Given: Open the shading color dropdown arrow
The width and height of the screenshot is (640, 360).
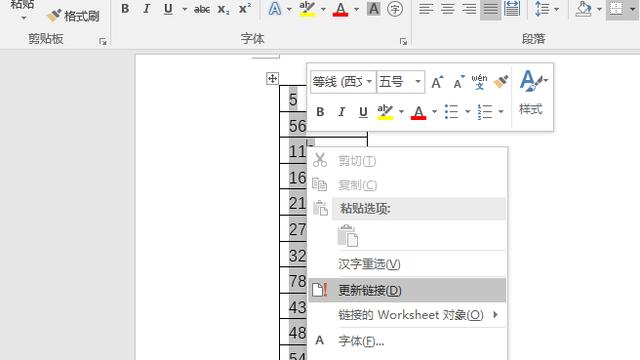Looking at the screenshot, I should point(599,9).
